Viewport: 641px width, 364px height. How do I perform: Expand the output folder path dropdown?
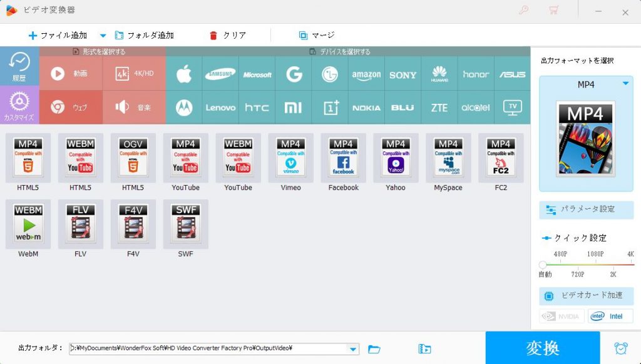pyautogui.click(x=353, y=349)
